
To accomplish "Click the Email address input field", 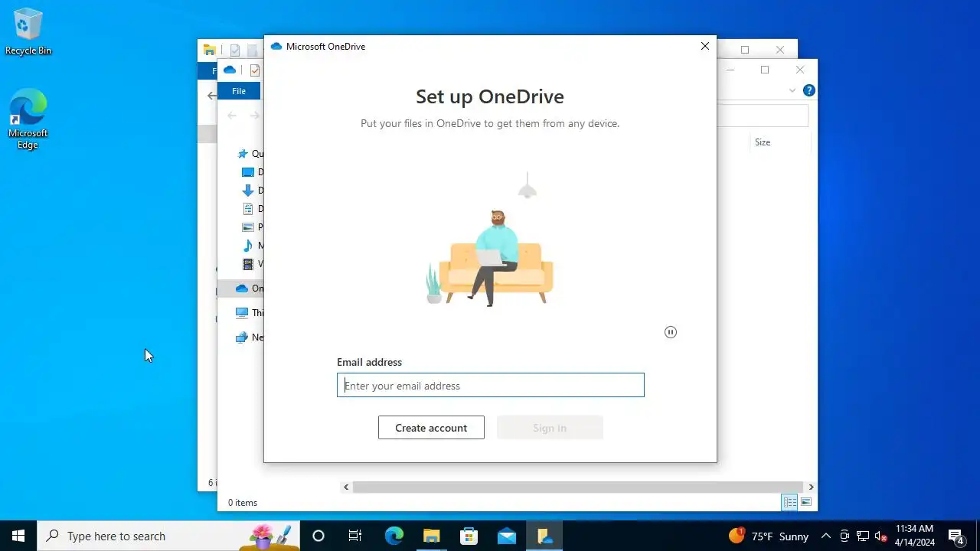I will click(x=490, y=385).
